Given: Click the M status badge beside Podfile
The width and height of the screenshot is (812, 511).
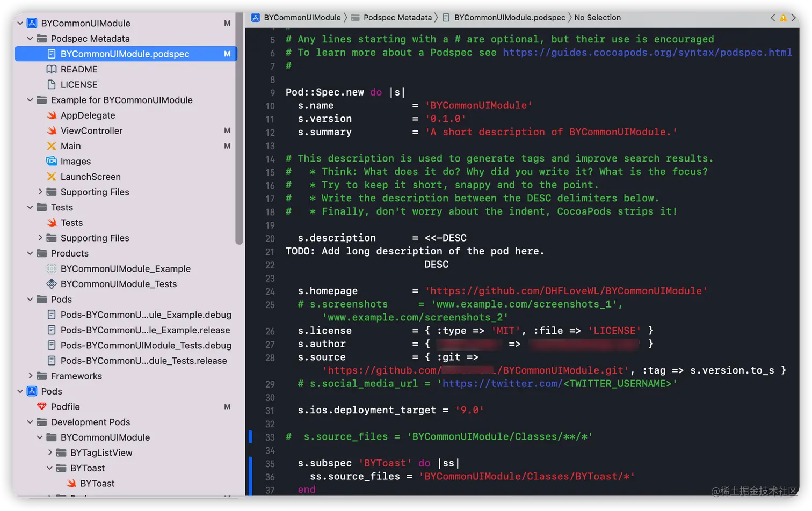Looking at the screenshot, I should coord(227,406).
